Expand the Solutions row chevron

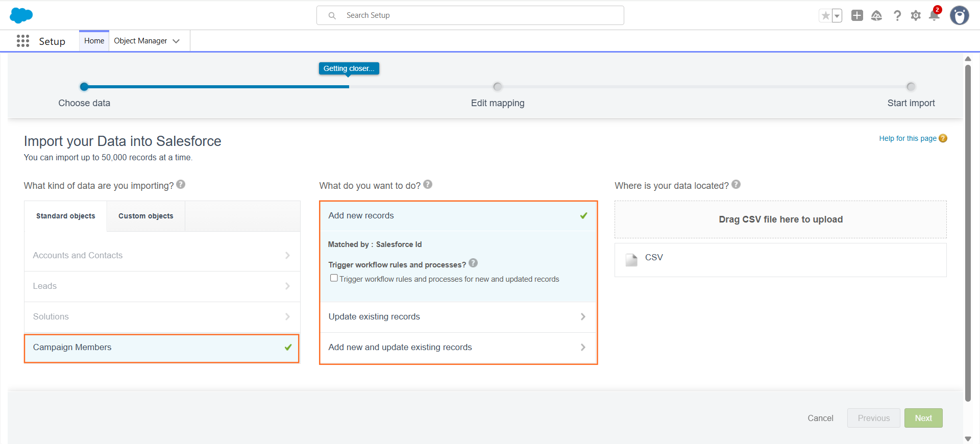pyautogui.click(x=287, y=316)
